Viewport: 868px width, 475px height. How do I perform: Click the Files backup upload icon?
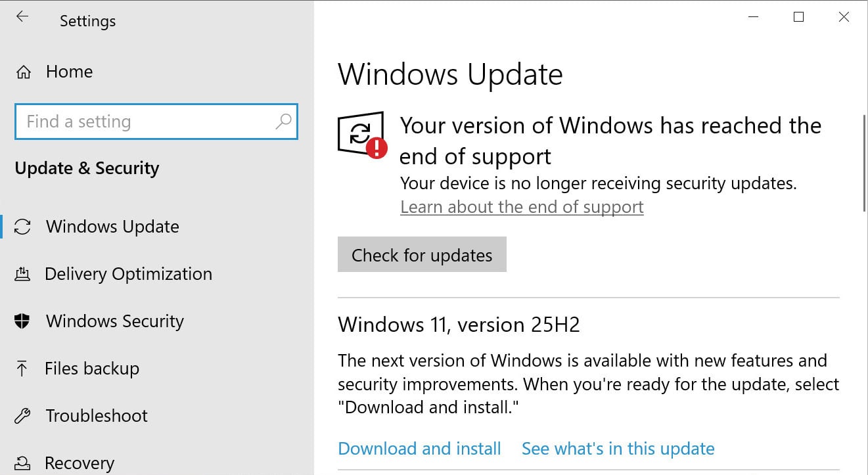click(24, 368)
